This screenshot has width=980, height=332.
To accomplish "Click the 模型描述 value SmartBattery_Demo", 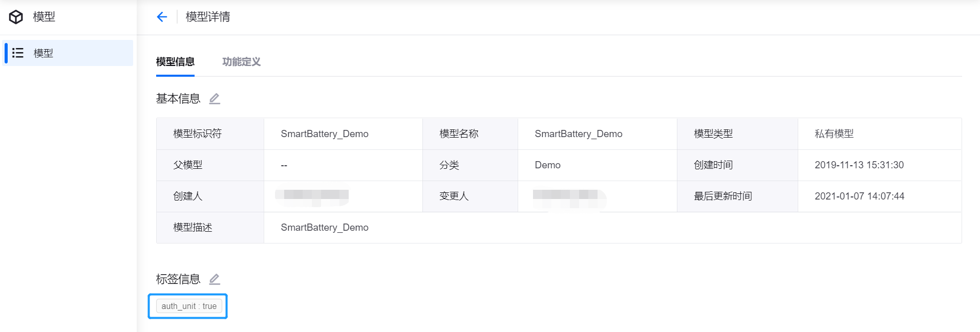I will [x=325, y=228].
